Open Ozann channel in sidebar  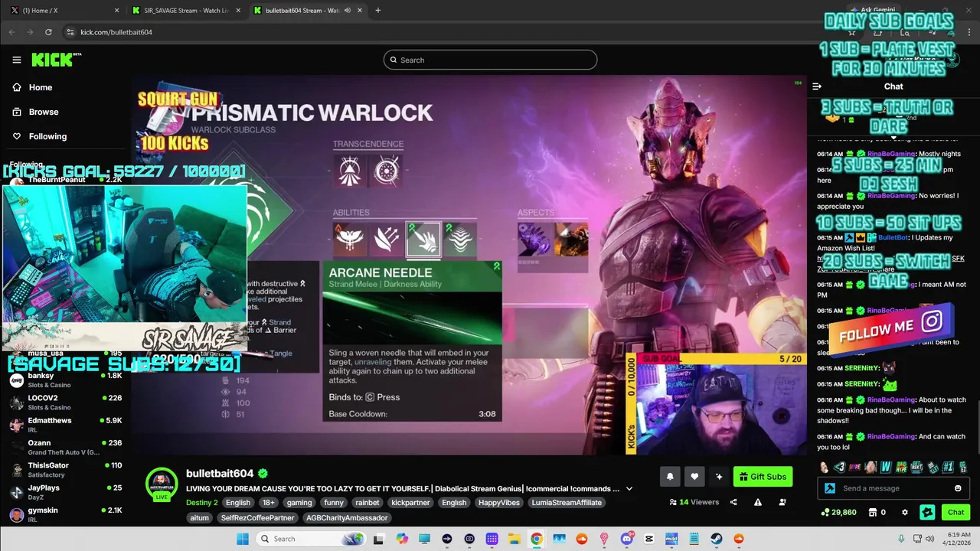click(65, 447)
